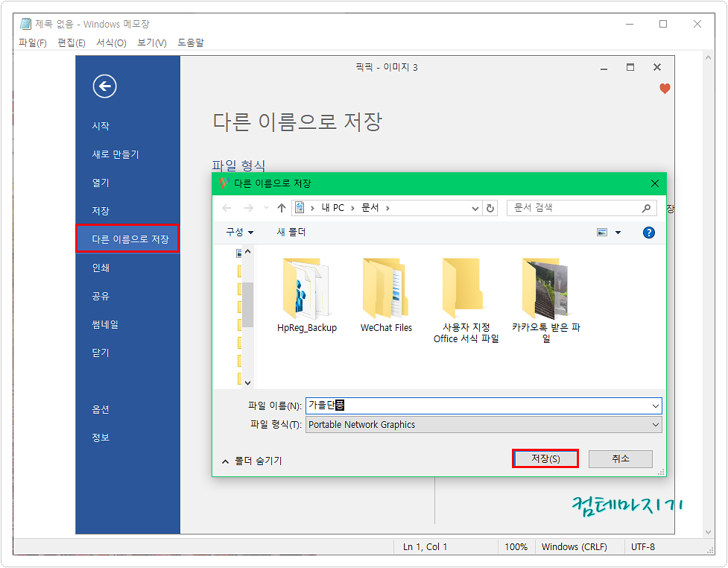728x568 pixels.
Task: Go up one folder level
Action: click(282, 208)
